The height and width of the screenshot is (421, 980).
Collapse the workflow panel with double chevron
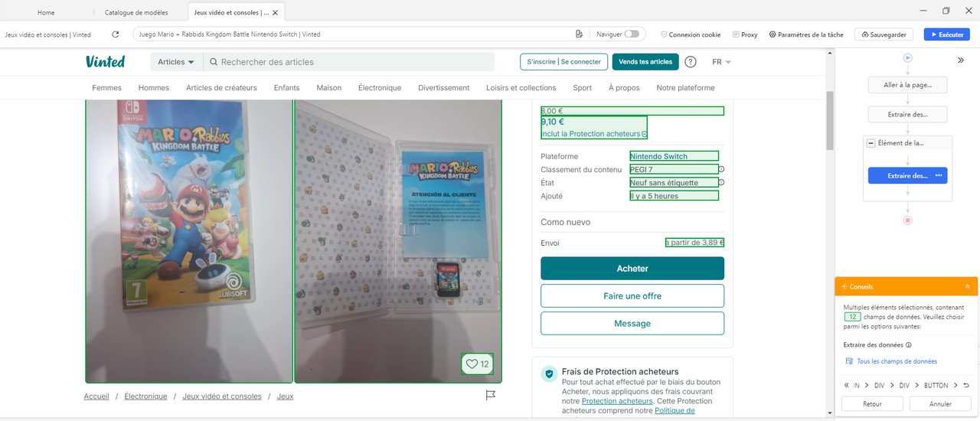(961, 60)
